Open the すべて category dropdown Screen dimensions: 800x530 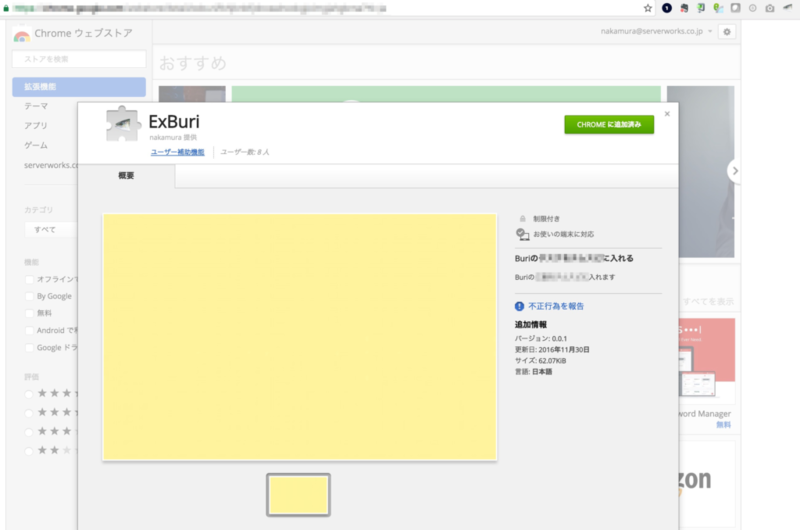point(51,230)
